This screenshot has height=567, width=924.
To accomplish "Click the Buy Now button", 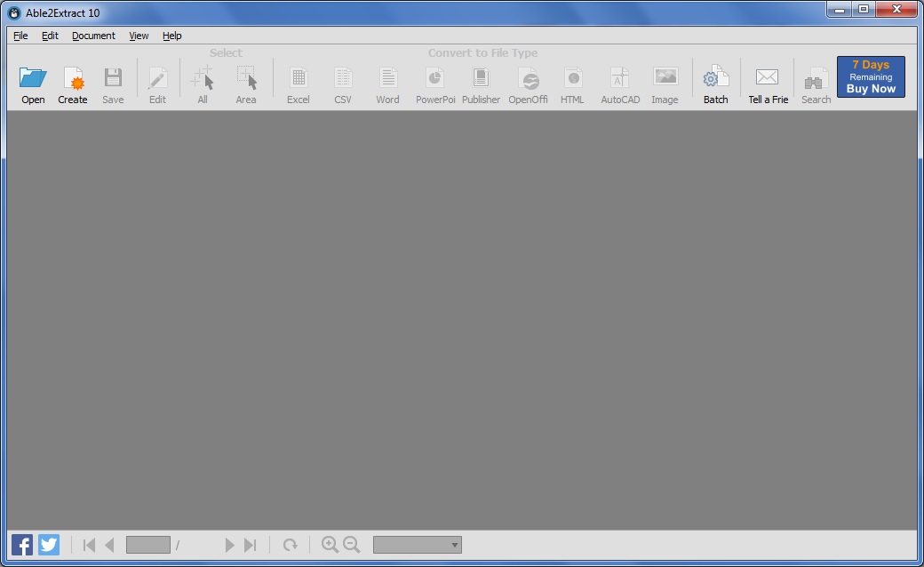I will tap(870, 76).
